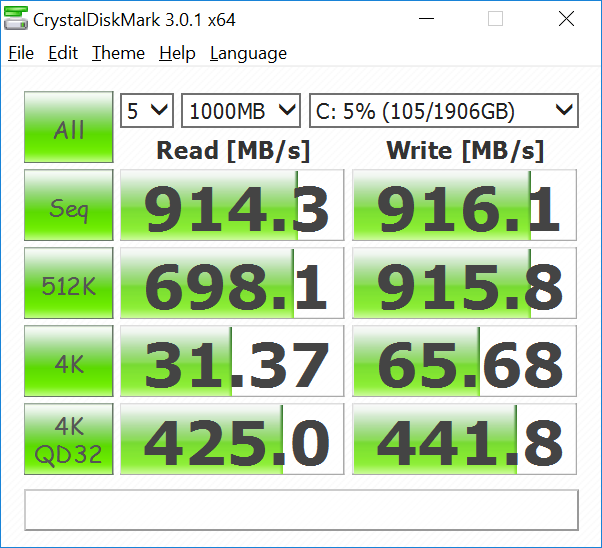
Task: Open the File menu
Action: pos(21,53)
